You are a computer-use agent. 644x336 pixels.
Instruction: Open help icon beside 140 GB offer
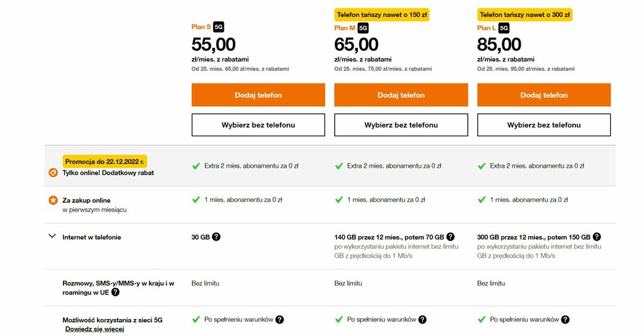[450, 237]
